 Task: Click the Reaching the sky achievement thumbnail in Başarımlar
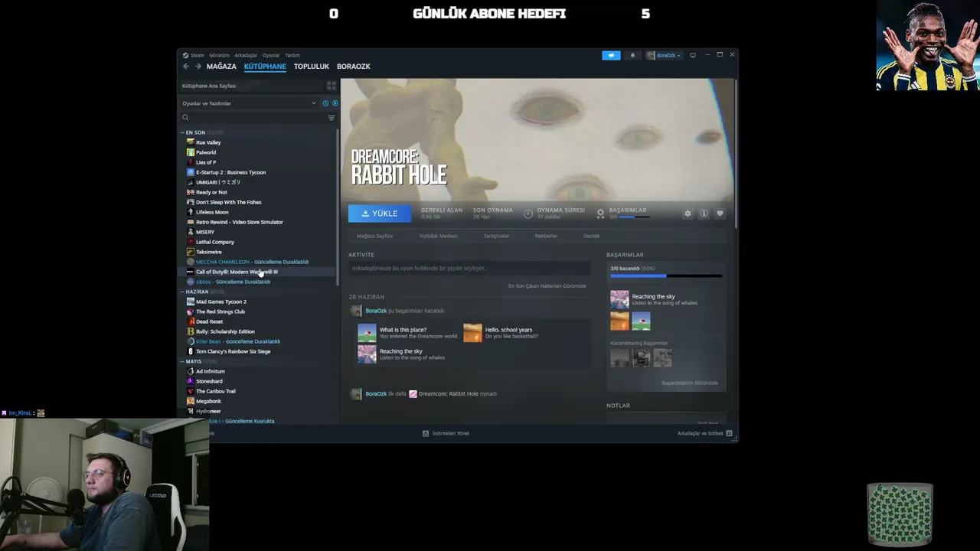(x=619, y=299)
